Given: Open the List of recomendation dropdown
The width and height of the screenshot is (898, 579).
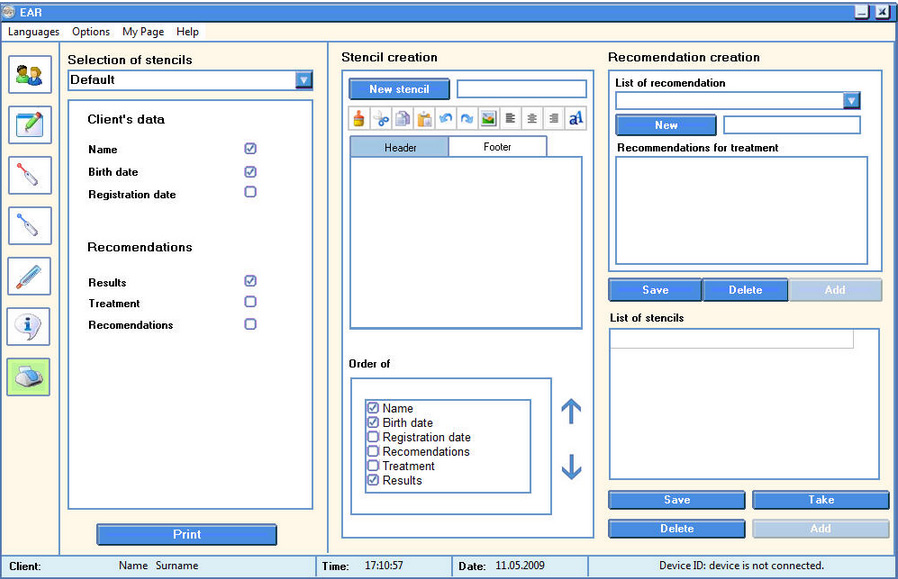Looking at the screenshot, I should click(x=851, y=100).
